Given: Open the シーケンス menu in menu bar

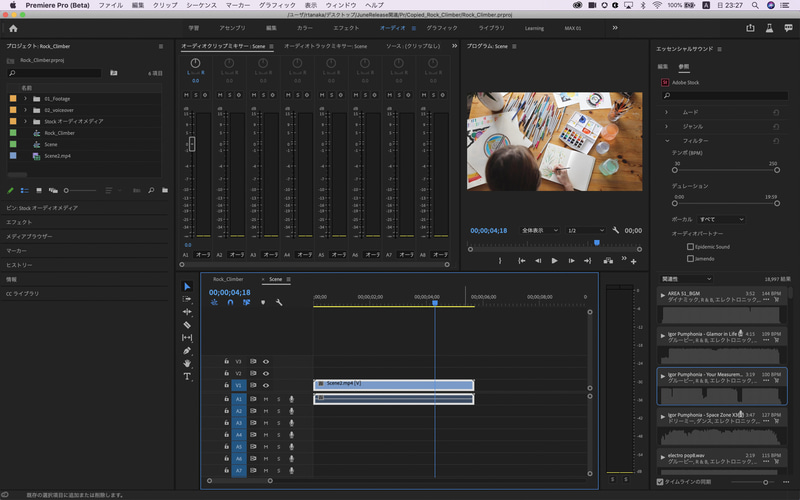Looking at the screenshot, I should pos(202,5).
